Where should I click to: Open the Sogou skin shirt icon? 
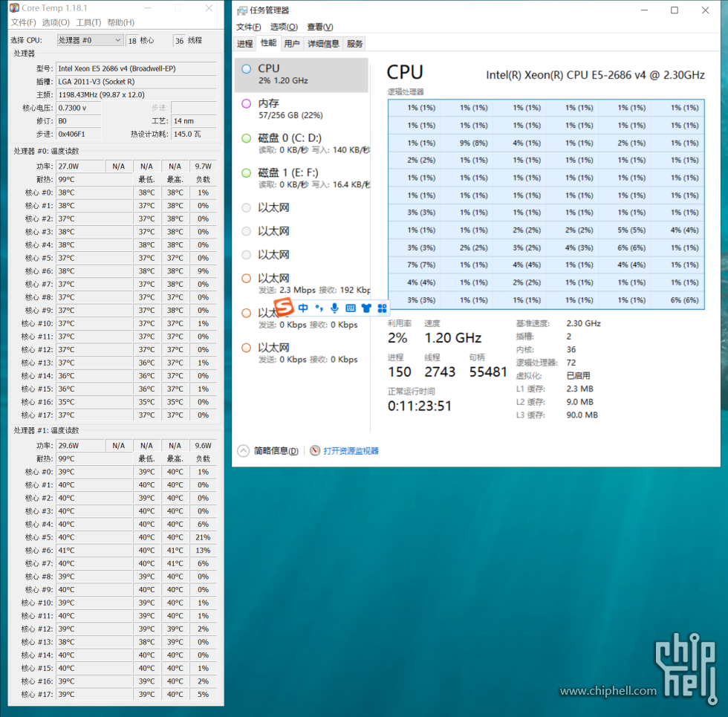click(366, 308)
